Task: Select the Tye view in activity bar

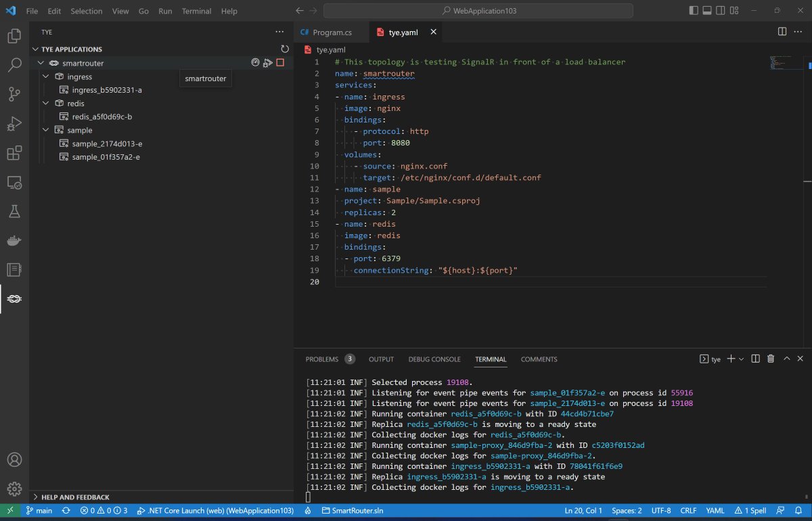Action: pyautogui.click(x=14, y=299)
